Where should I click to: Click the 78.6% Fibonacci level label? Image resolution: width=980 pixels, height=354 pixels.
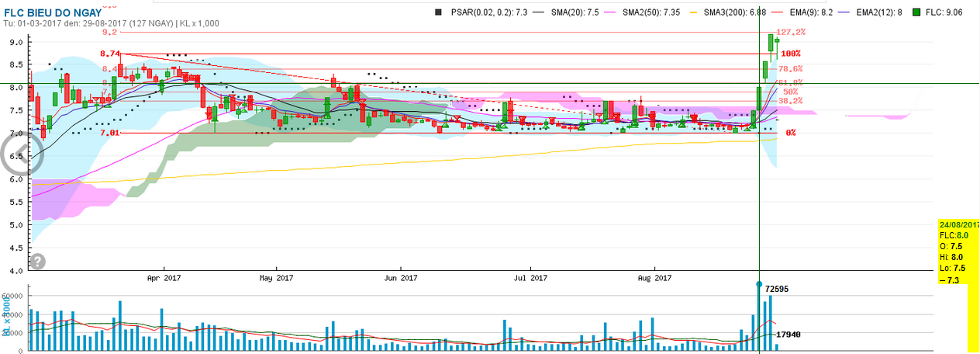(790, 68)
